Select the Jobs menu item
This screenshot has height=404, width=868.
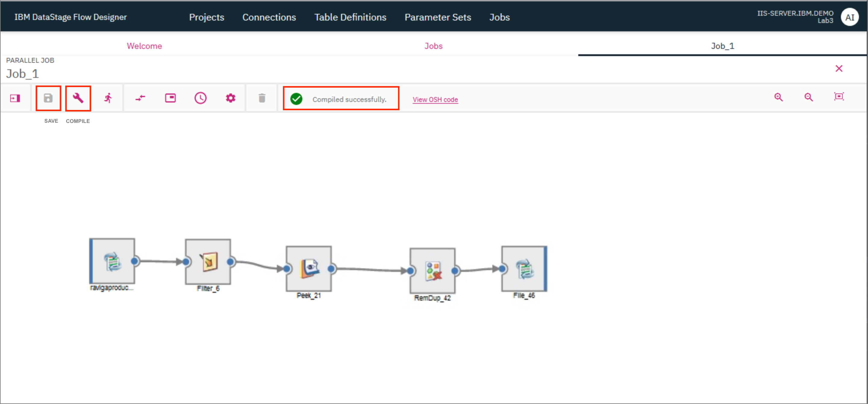(x=498, y=17)
